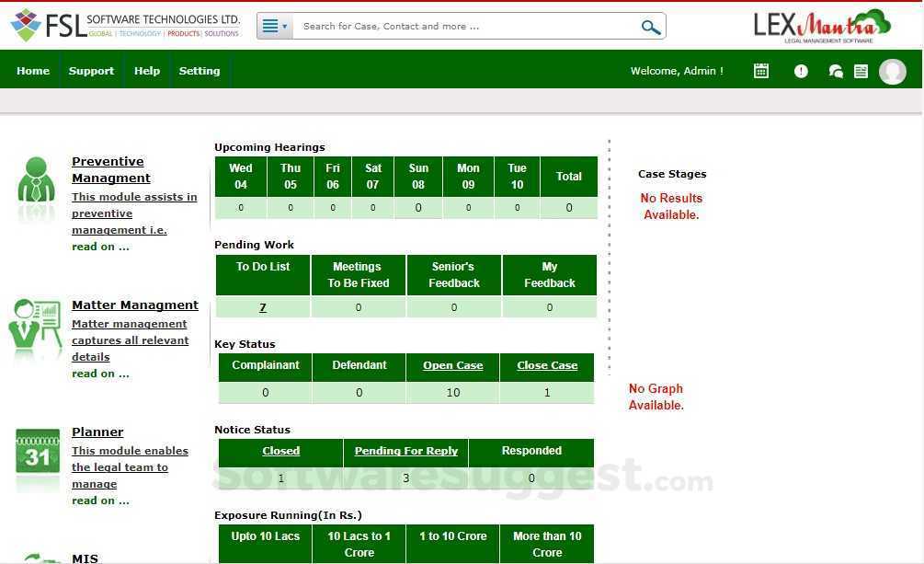
Task: Open the Setting menu
Action: (x=200, y=70)
